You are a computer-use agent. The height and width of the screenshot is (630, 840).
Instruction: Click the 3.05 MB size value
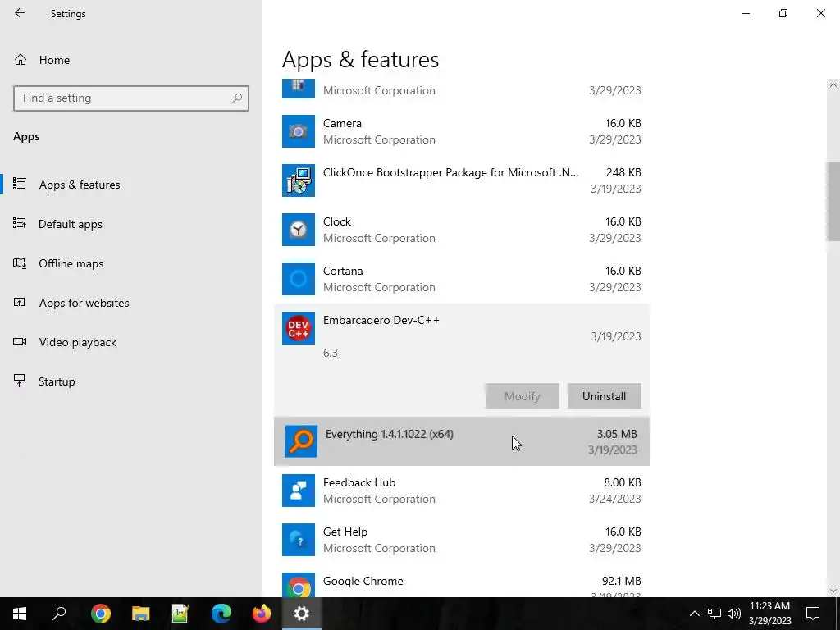pos(617,434)
